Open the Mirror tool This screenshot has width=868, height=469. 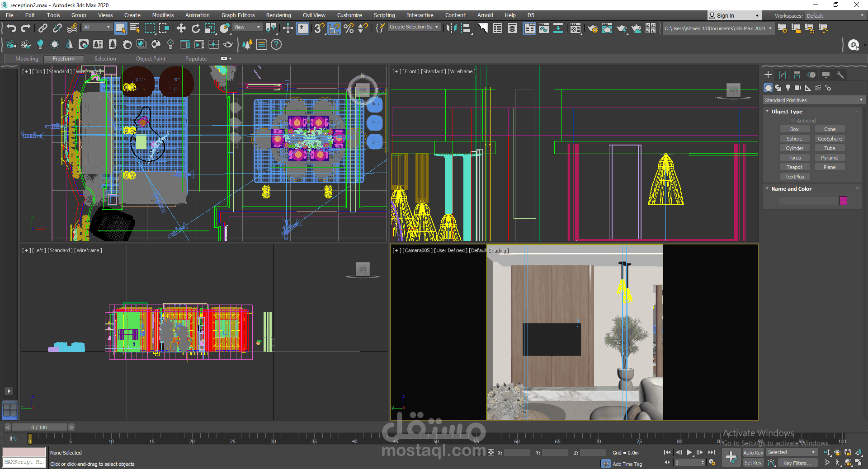(451, 28)
